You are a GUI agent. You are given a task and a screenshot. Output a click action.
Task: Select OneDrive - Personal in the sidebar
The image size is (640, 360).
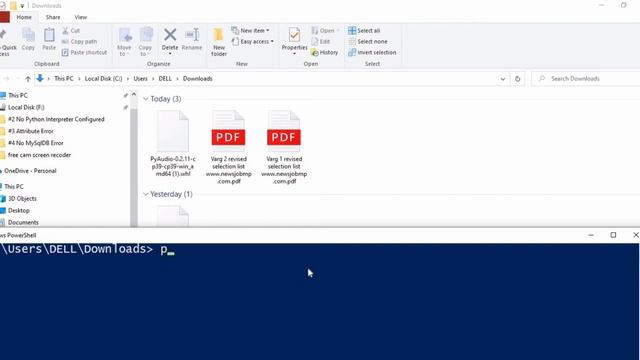pos(30,171)
